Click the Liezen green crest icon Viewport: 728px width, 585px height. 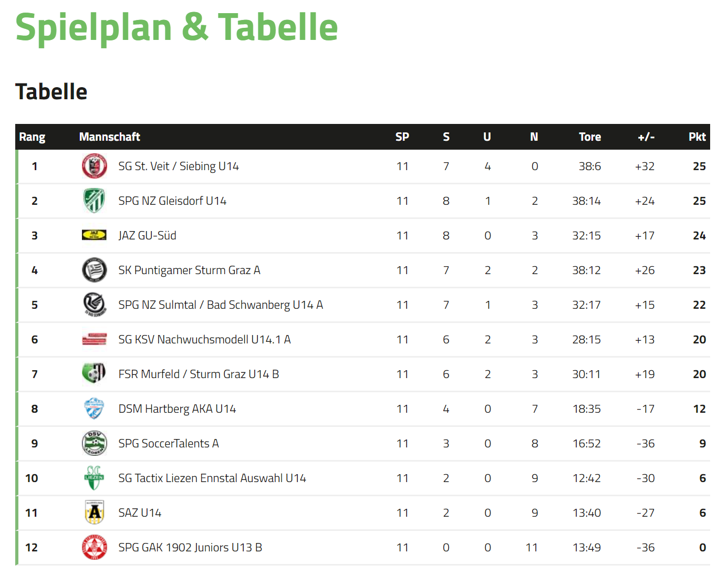pos(95,478)
